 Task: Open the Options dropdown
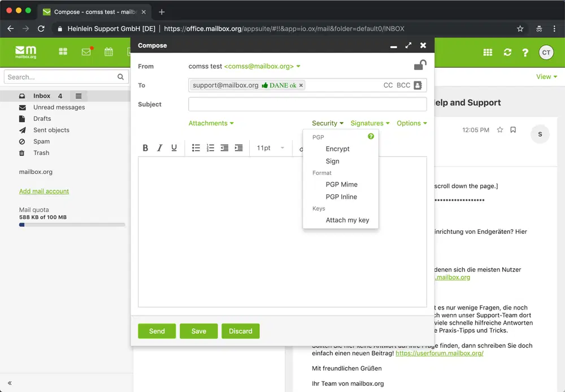click(412, 123)
